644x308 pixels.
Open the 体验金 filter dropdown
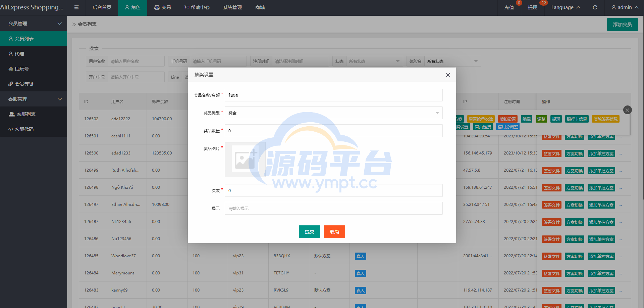coord(452,61)
